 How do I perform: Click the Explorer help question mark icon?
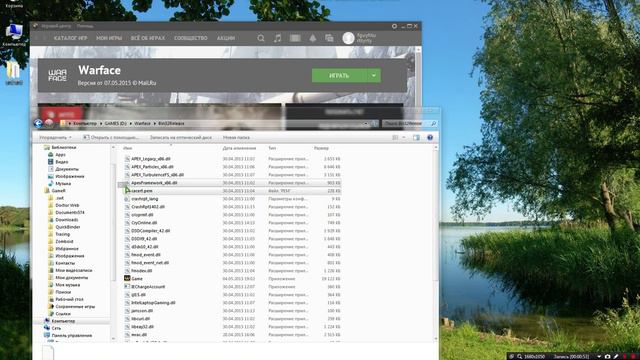tap(430, 138)
